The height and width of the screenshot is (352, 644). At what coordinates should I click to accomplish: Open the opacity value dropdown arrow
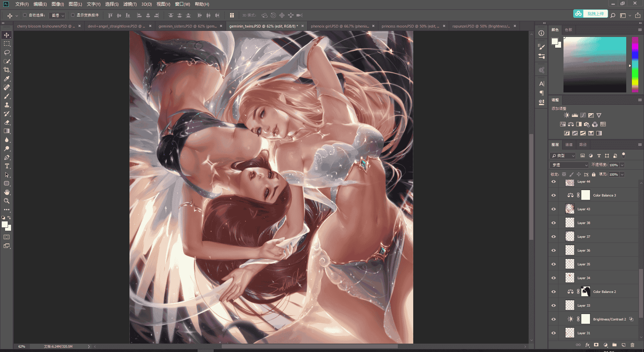tap(622, 165)
